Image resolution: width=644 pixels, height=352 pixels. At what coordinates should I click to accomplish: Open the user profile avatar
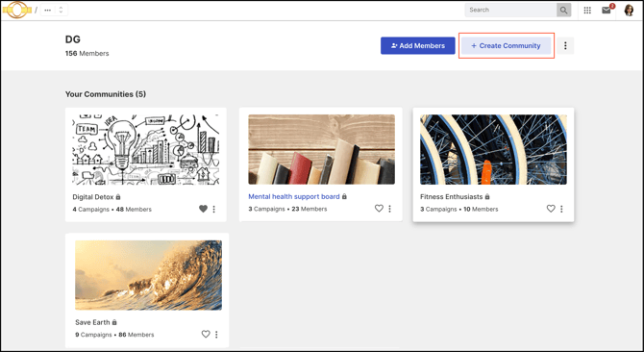pos(629,10)
